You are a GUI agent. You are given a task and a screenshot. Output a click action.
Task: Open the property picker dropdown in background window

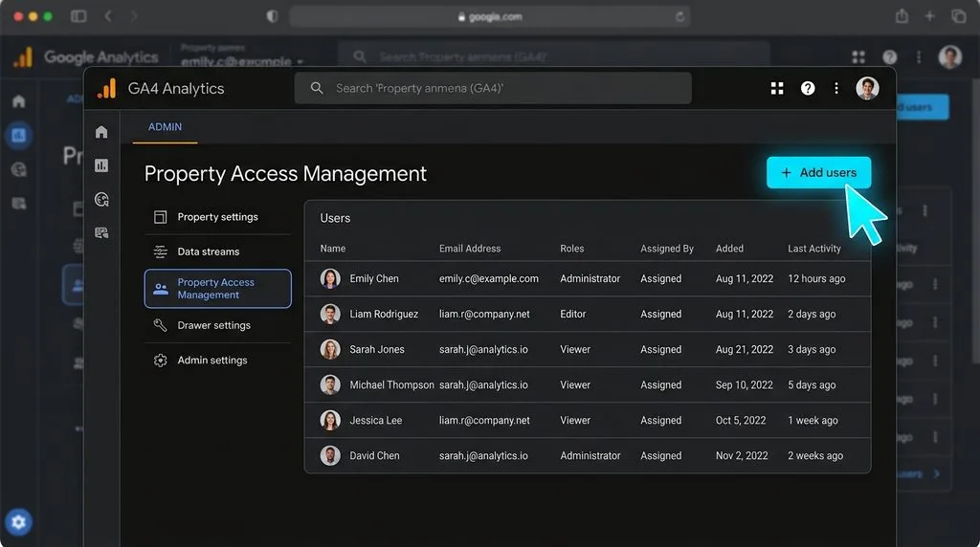[242, 61]
